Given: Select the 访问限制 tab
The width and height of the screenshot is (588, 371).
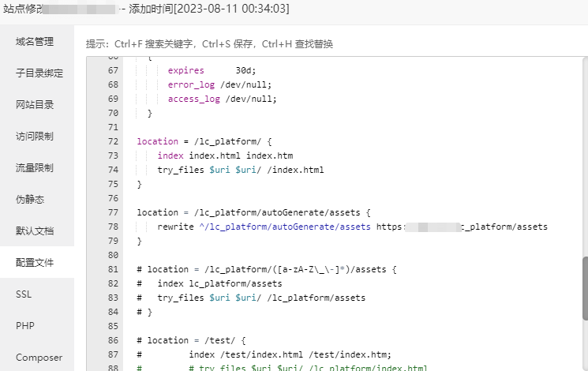Looking at the screenshot, I should 35,136.
